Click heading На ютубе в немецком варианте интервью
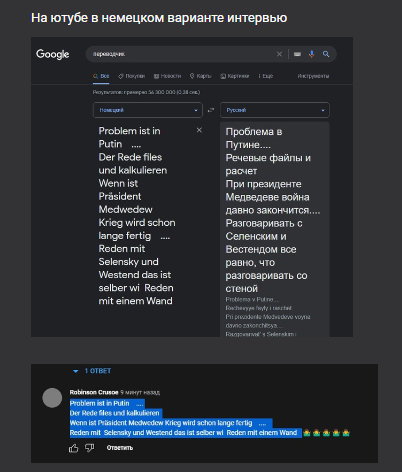Viewport: 402px width, 472px height. pos(159,18)
